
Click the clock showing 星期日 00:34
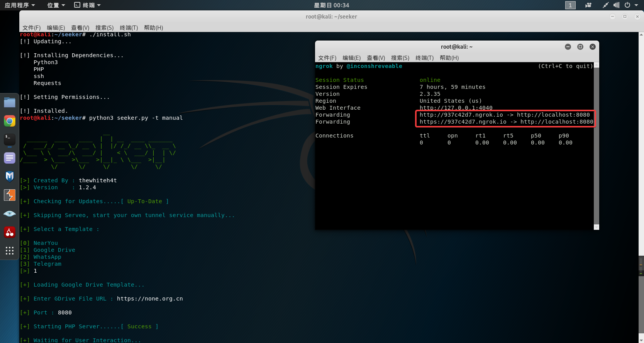coord(331,5)
